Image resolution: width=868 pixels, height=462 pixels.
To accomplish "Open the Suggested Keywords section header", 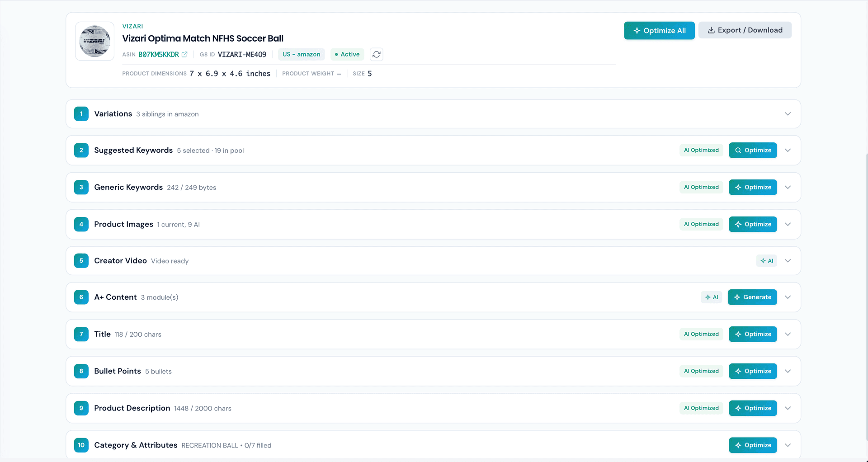I will coord(133,151).
